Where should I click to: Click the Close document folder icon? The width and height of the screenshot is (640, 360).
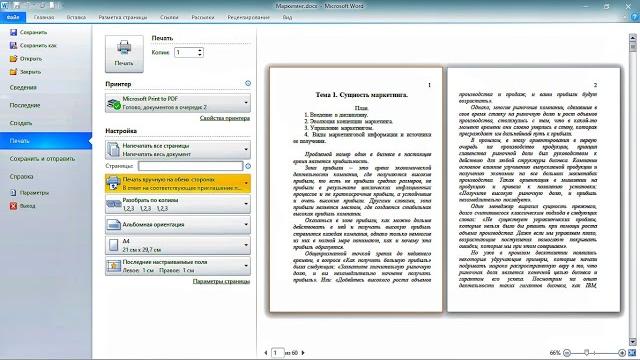pyautogui.click(x=13, y=72)
